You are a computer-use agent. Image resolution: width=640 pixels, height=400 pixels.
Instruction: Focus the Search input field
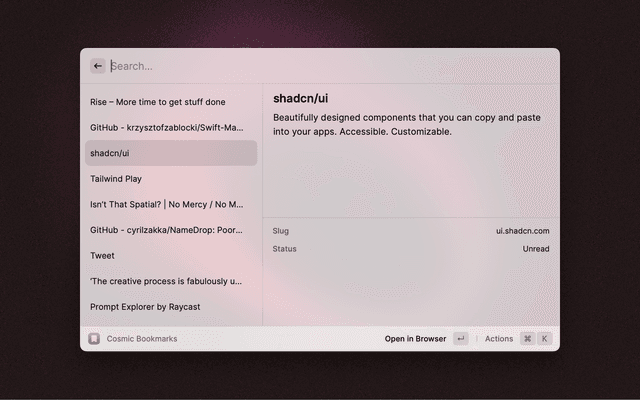tap(300, 66)
